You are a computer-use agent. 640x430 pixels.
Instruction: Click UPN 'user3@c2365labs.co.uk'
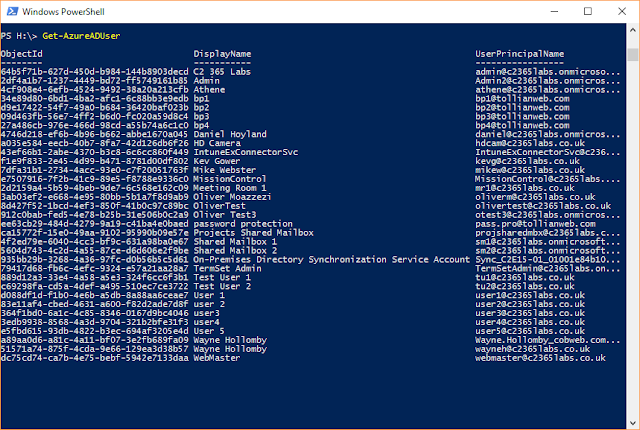[x=530, y=313]
